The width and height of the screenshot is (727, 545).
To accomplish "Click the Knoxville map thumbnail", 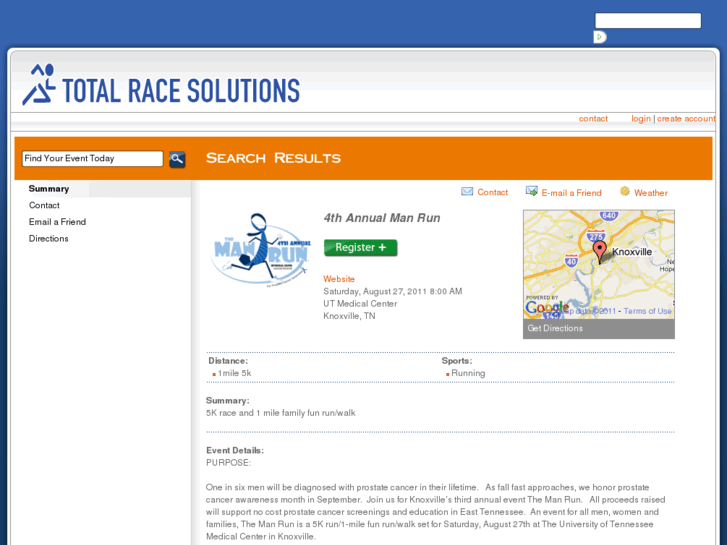I will click(x=599, y=264).
